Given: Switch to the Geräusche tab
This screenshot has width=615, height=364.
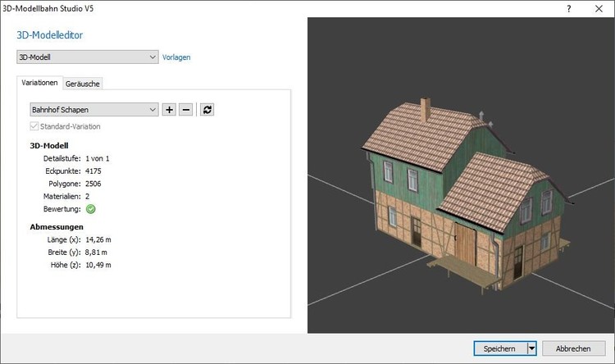Looking at the screenshot, I should (x=83, y=84).
